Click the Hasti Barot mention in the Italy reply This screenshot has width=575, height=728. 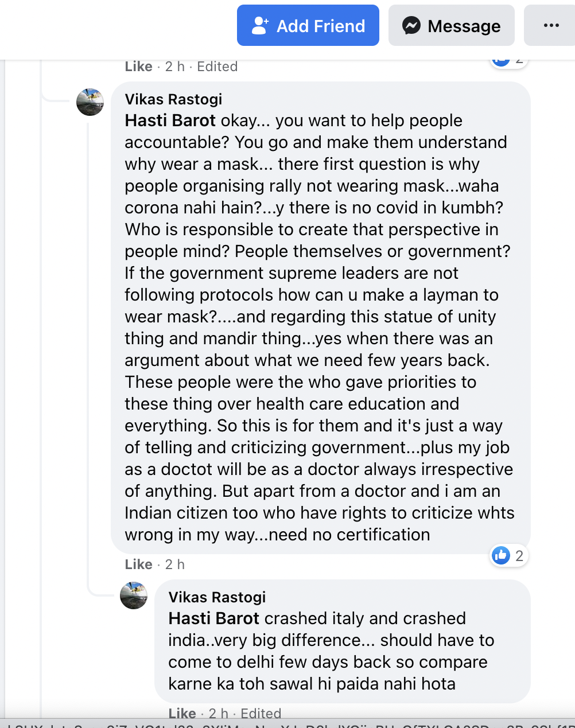[214, 618]
